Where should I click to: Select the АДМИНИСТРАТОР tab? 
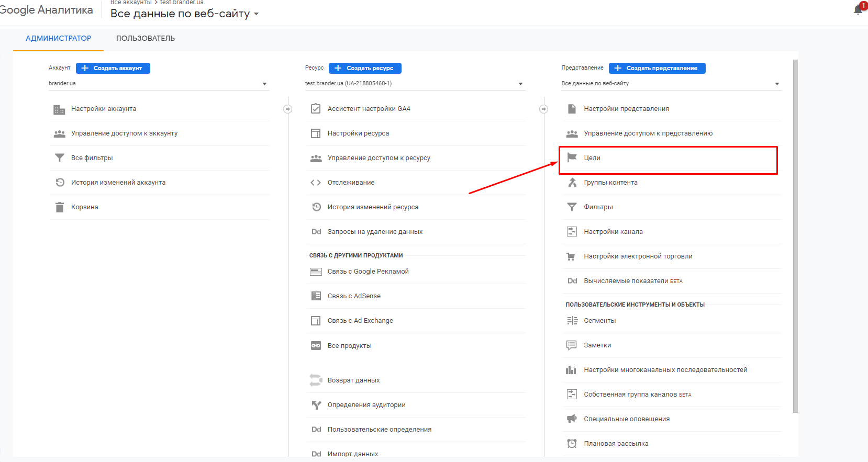[58, 38]
